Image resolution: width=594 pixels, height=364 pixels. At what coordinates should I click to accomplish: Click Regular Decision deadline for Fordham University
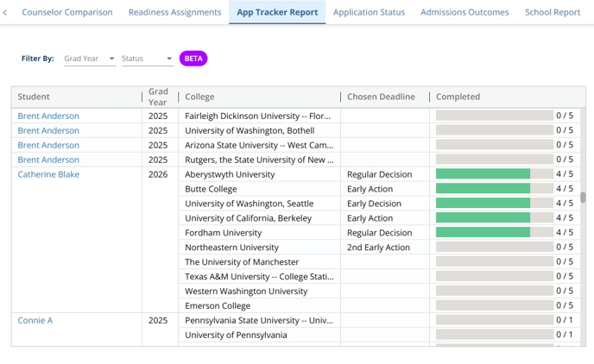pos(379,233)
